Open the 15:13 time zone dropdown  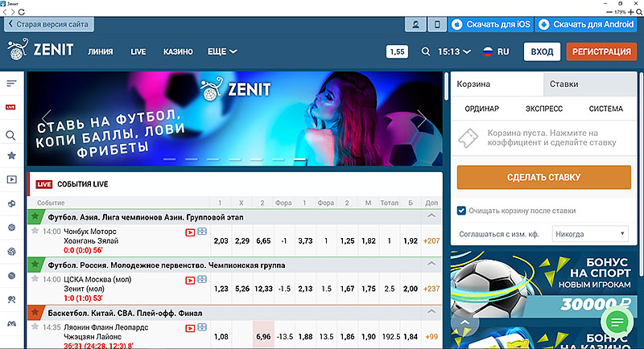point(454,51)
